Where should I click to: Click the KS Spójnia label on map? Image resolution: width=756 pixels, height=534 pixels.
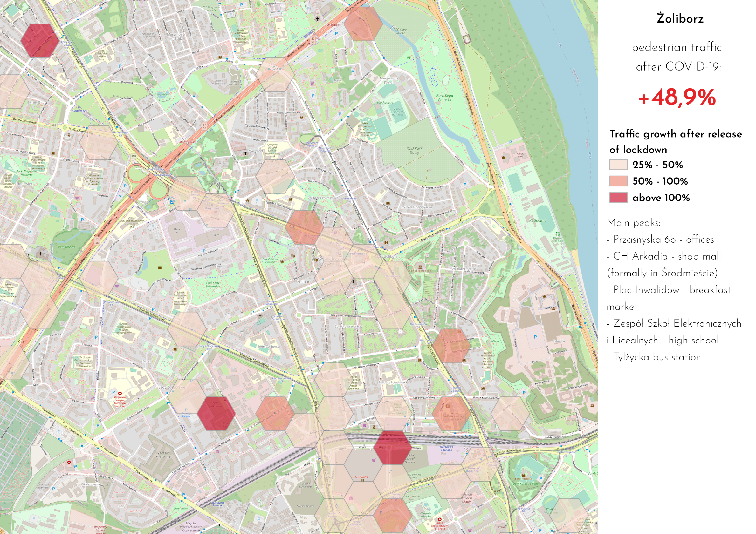click(537, 220)
